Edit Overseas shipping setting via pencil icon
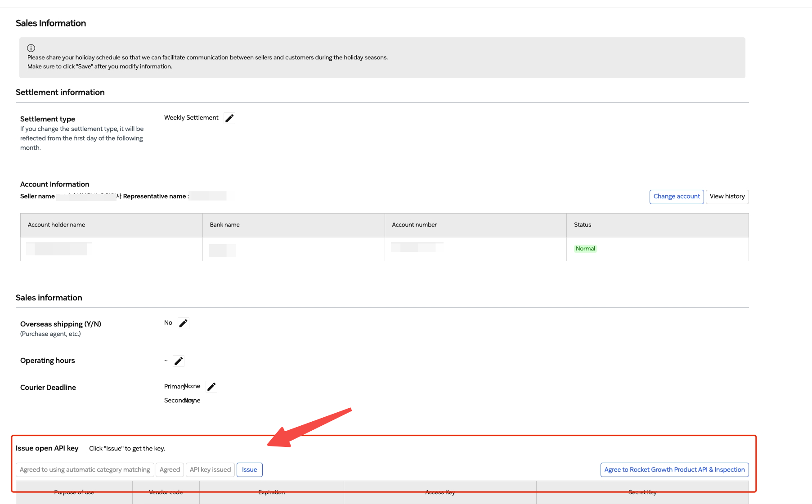812x504 pixels. [x=183, y=323]
